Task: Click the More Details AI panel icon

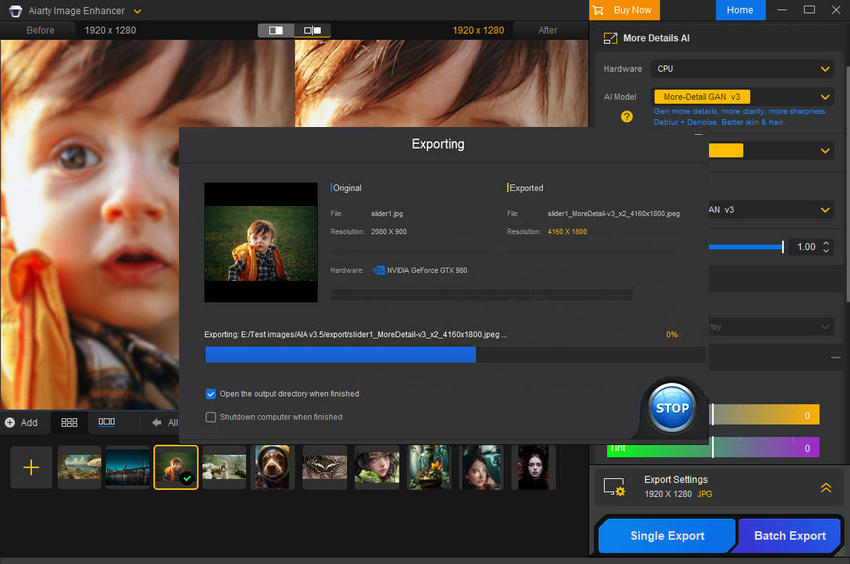Action: click(x=610, y=38)
